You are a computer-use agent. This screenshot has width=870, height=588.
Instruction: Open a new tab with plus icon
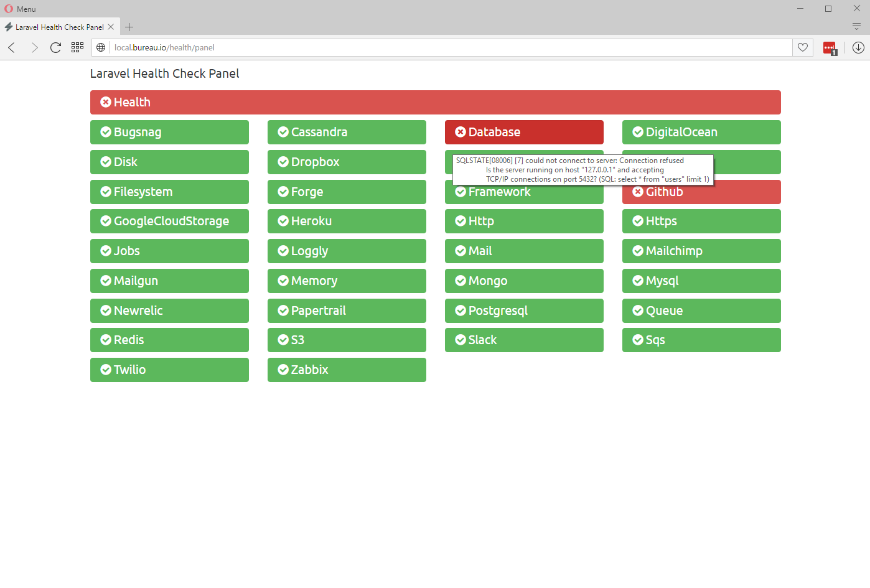(129, 27)
